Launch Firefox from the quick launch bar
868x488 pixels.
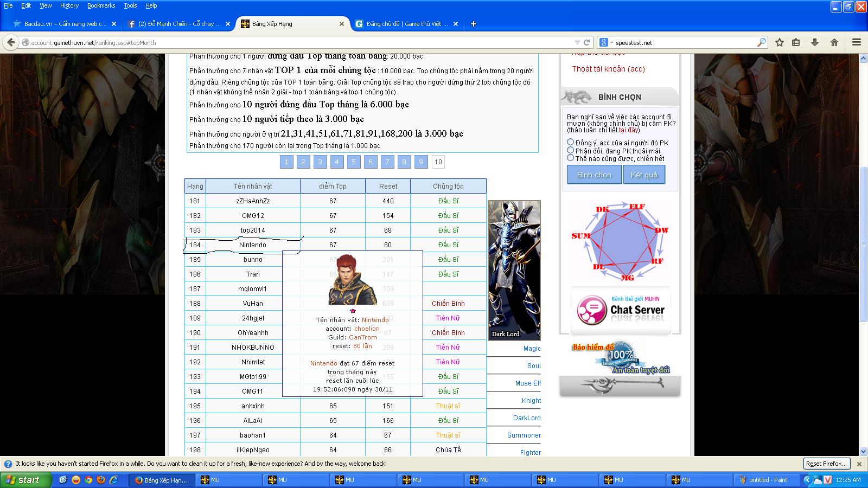tap(101, 480)
